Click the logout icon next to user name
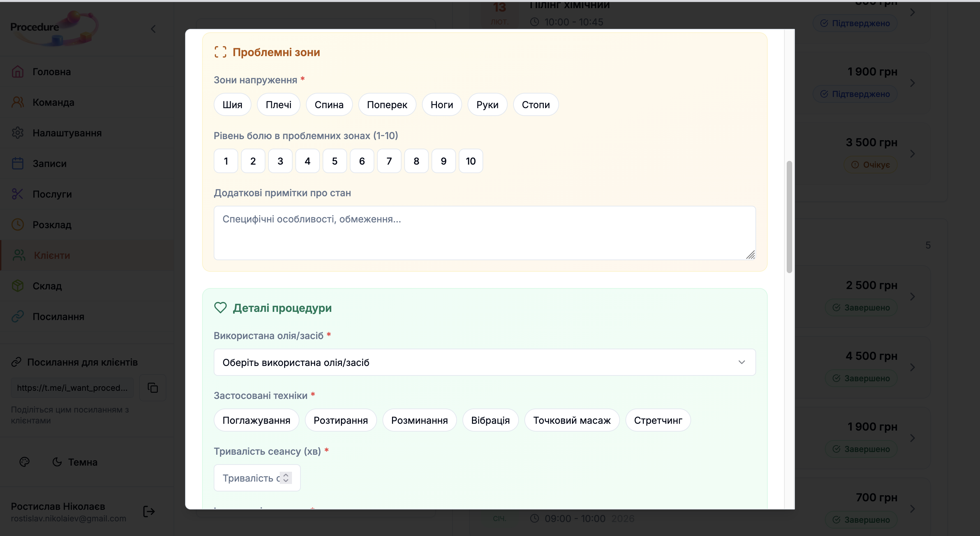Viewport: 980px width, 536px height. click(x=149, y=511)
